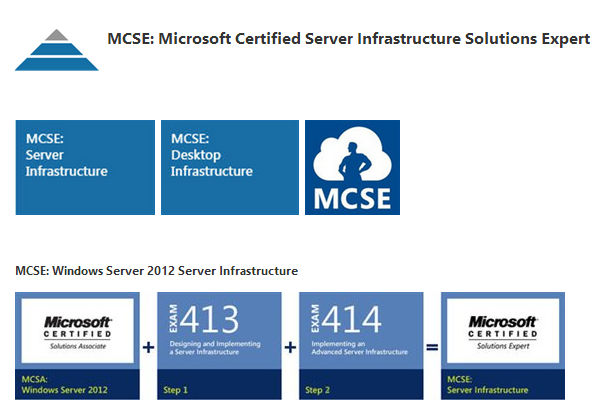This screenshot has height=413, width=606.
Task: Click "Implementing an Advanced Server Infrastructure" text
Action: (x=359, y=348)
